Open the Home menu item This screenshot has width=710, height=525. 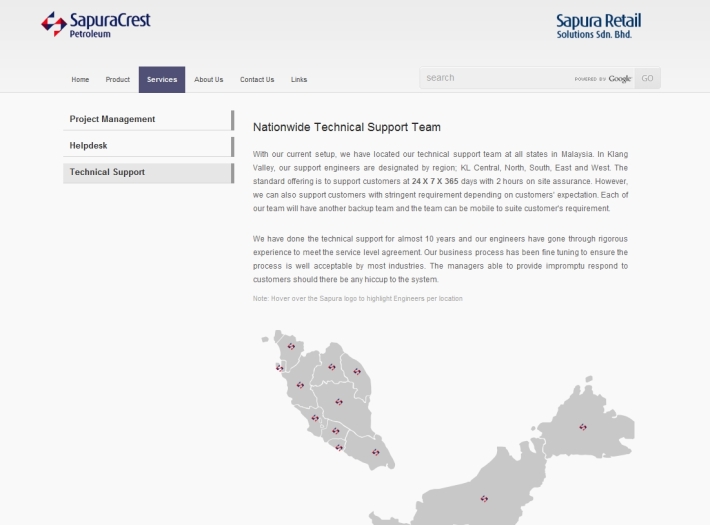pos(80,80)
